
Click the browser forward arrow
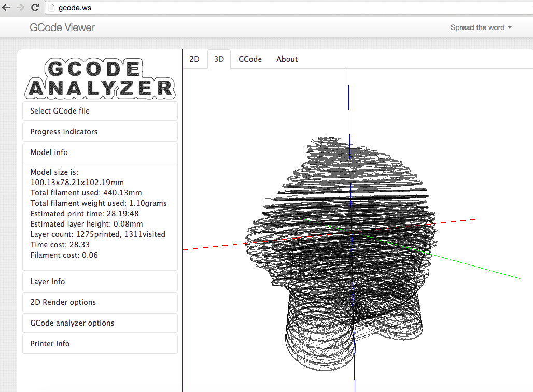point(20,8)
